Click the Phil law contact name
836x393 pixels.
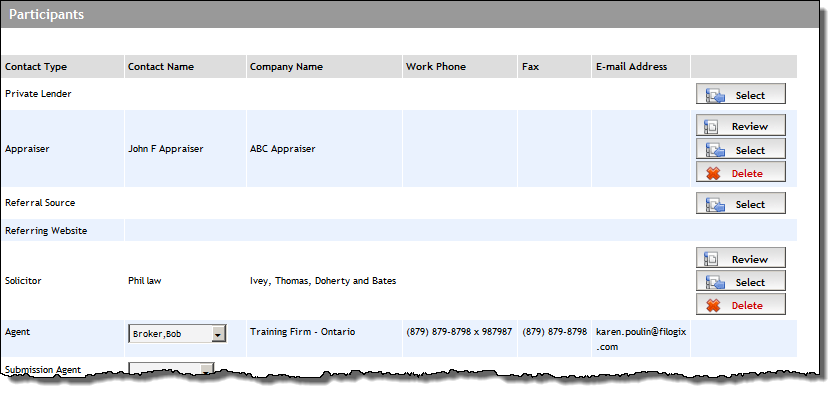(x=144, y=280)
